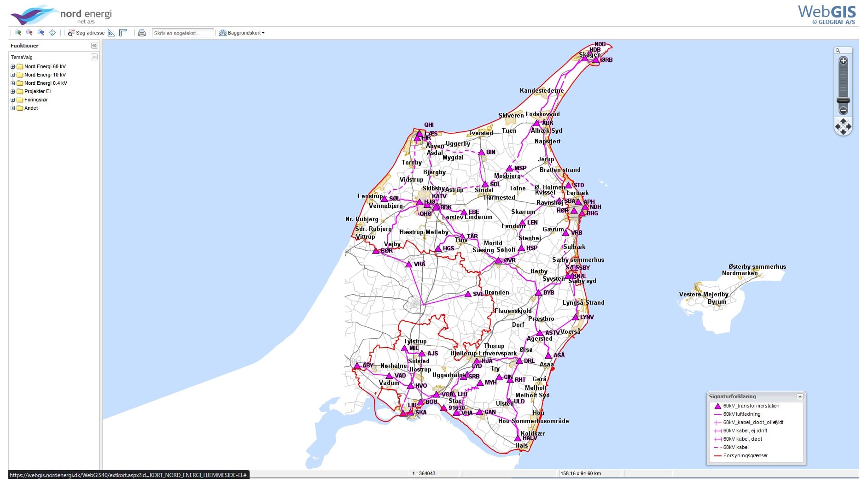Click the Skriv en søgetekst input field
868x484 pixels.
point(183,33)
